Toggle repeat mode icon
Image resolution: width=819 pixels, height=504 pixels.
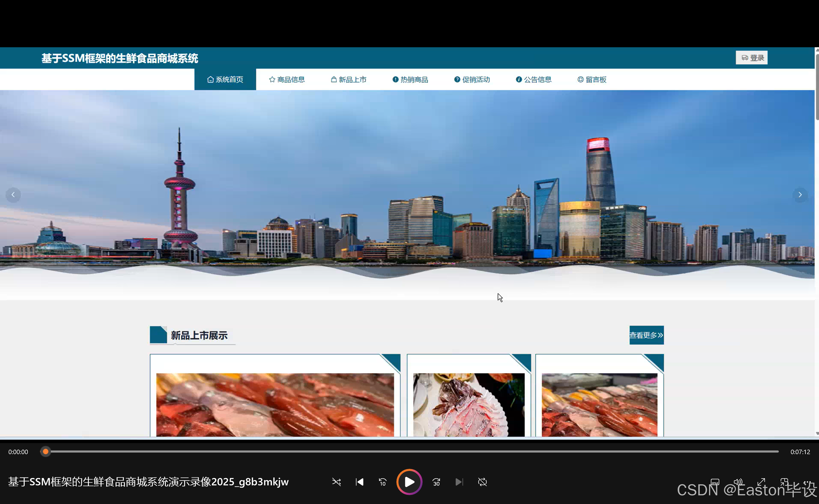(x=482, y=482)
